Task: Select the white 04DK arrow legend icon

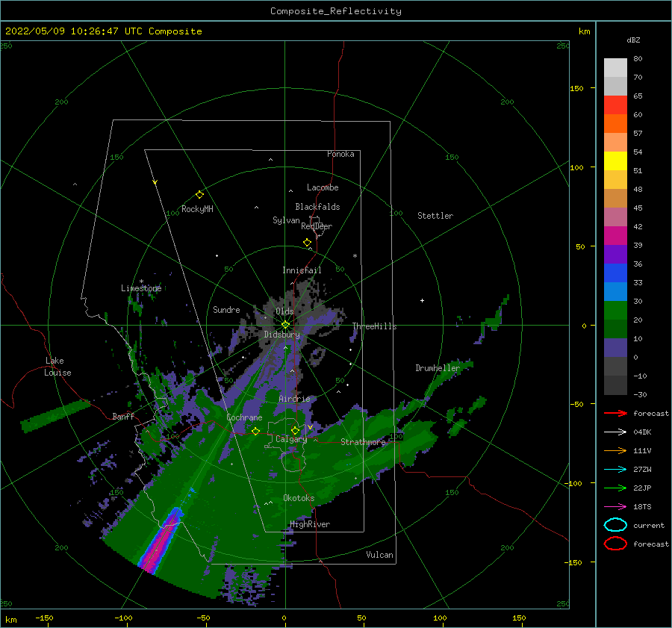Action: point(615,432)
